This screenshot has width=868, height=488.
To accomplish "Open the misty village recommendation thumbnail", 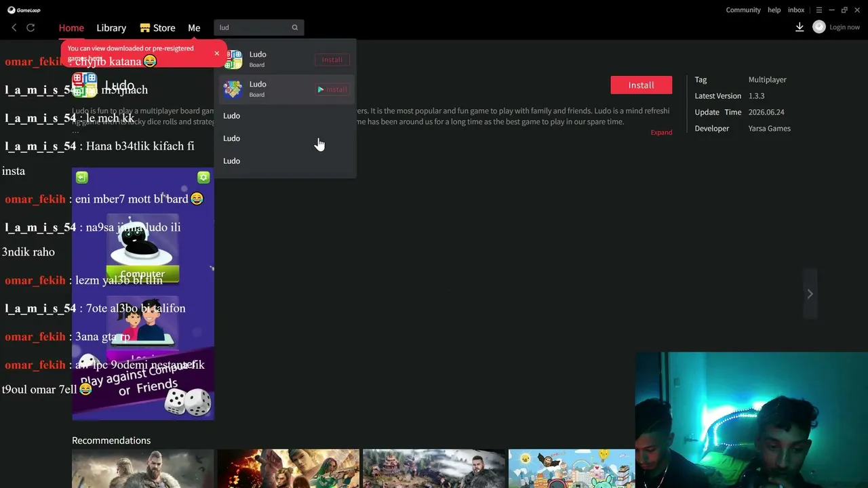I will [434, 468].
